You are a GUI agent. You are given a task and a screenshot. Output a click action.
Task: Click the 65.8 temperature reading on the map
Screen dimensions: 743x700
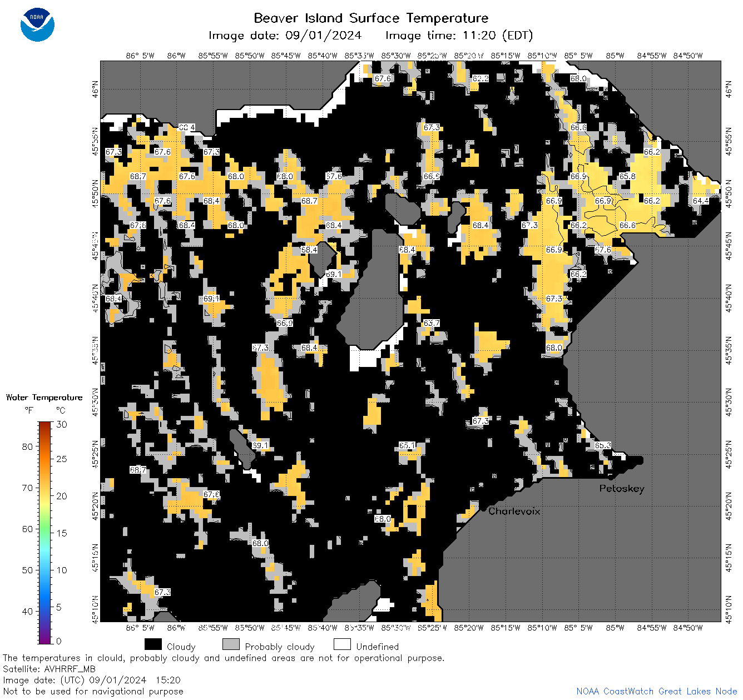627,176
